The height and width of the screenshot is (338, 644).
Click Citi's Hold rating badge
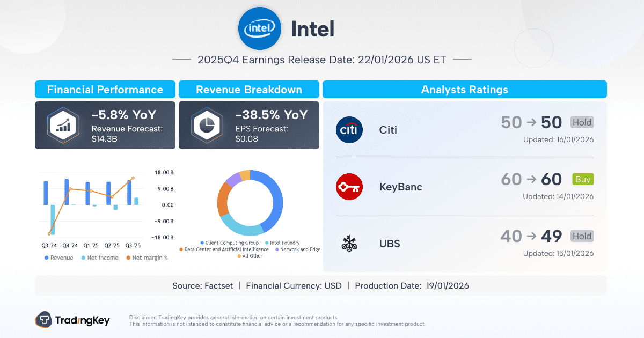tap(582, 122)
